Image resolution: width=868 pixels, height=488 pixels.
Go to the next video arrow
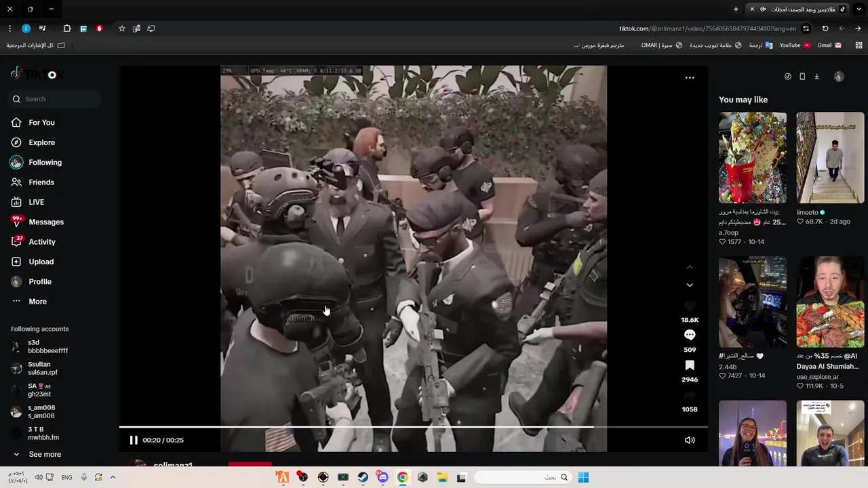690,285
